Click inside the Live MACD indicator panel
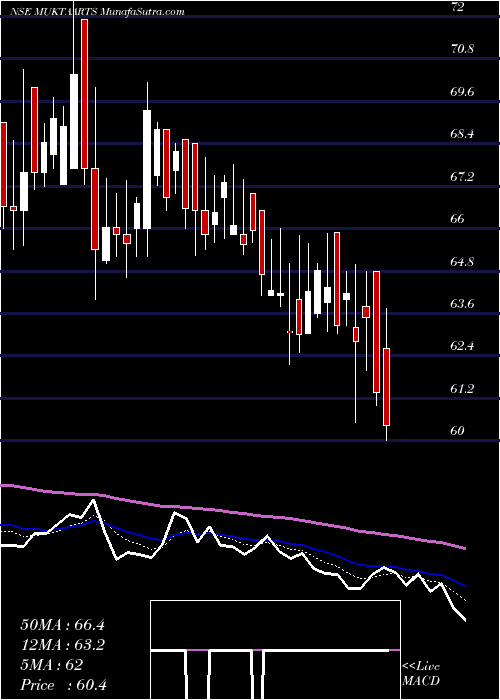The image size is (500, 700). 275,650
